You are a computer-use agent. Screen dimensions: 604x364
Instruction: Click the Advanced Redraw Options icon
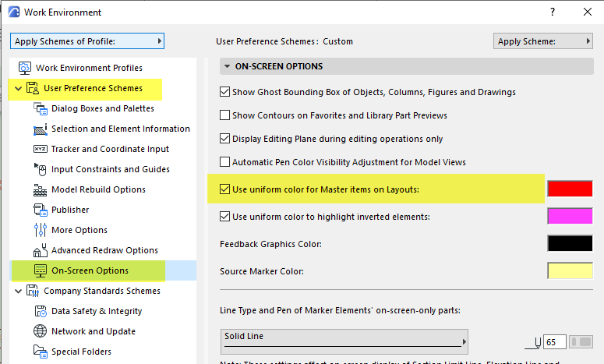(41, 250)
